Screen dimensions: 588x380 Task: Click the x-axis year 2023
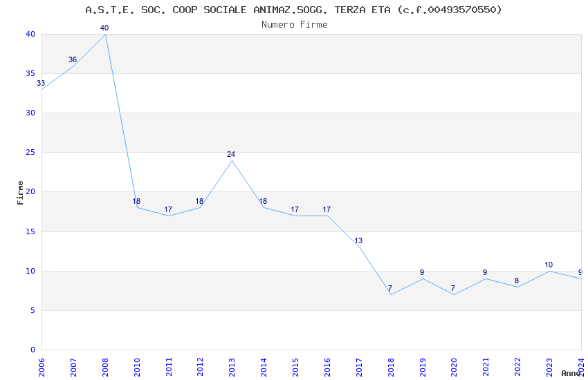click(x=549, y=367)
